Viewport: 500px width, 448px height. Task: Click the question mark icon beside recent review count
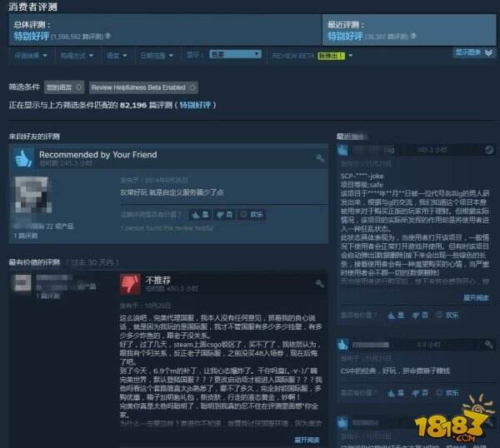tap(413, 36)
